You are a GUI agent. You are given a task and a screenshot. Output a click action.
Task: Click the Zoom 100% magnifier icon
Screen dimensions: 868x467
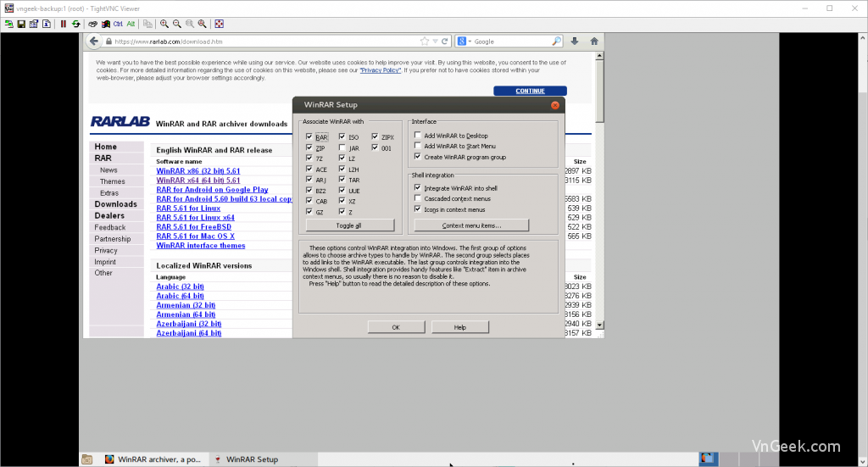tap(190, 24)
